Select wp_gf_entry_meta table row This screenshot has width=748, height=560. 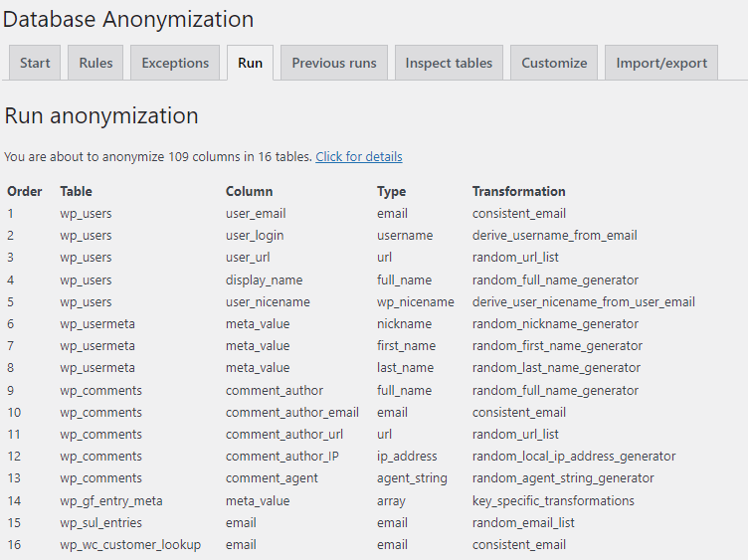click(x=110, y=501)
